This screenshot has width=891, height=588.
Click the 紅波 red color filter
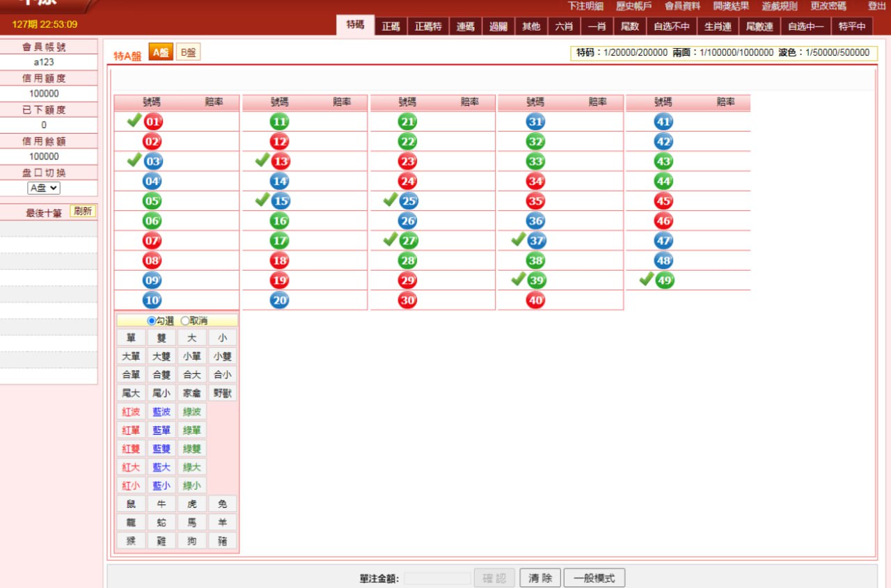point(131,412)
